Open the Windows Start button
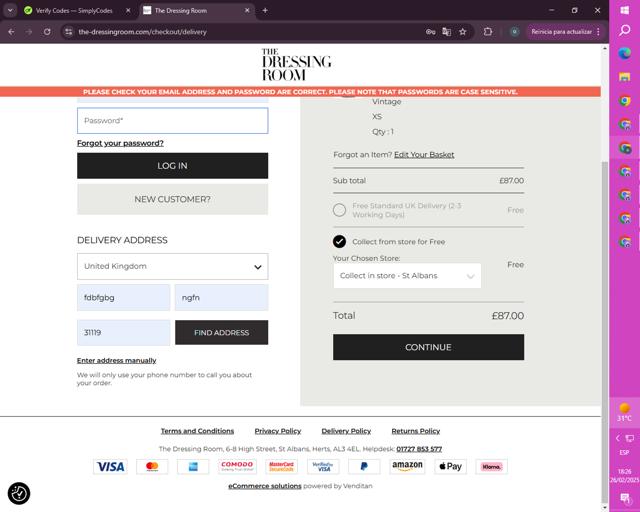Image resolution: width=640 pixels, height=512 pixels. click(x=624, y=10)
